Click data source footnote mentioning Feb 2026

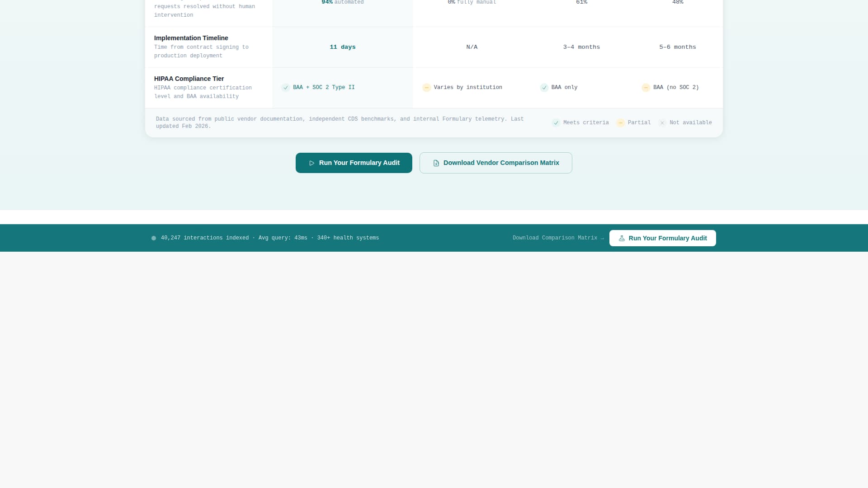340,122
